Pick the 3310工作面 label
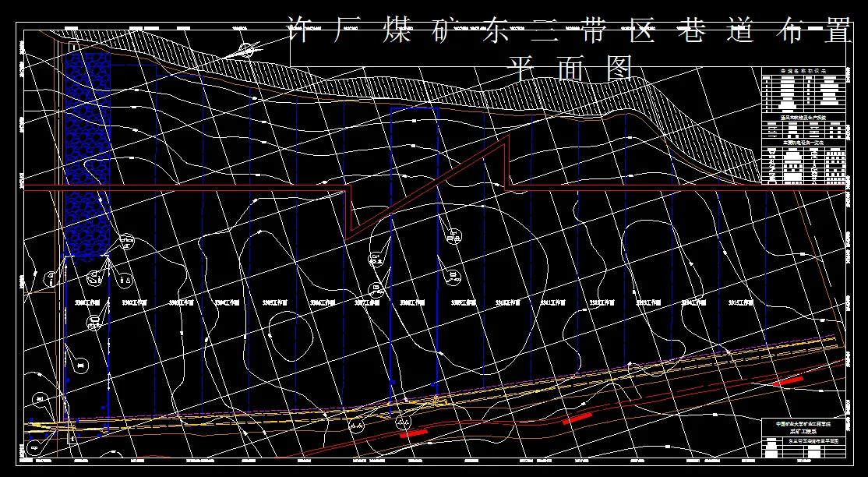 [509, 303]
